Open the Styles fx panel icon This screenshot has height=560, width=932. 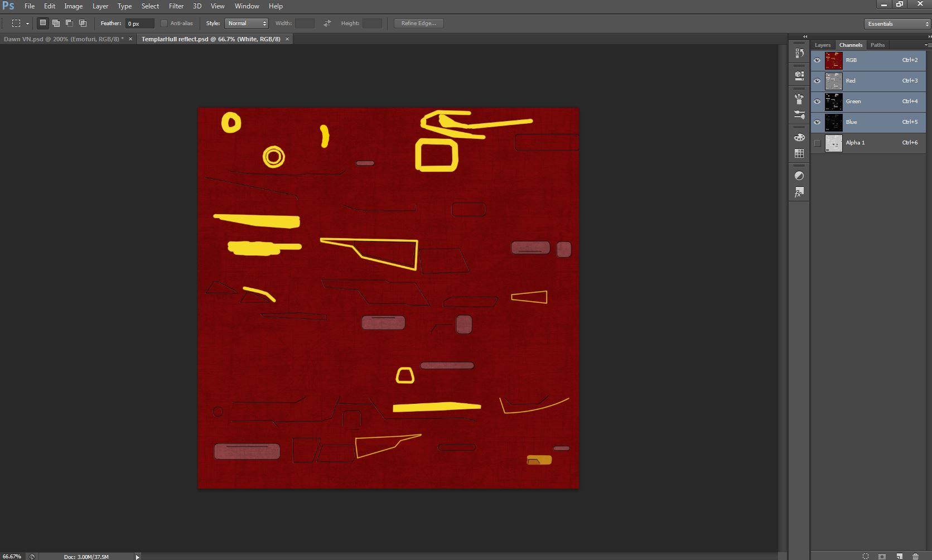tap(799, 192)
